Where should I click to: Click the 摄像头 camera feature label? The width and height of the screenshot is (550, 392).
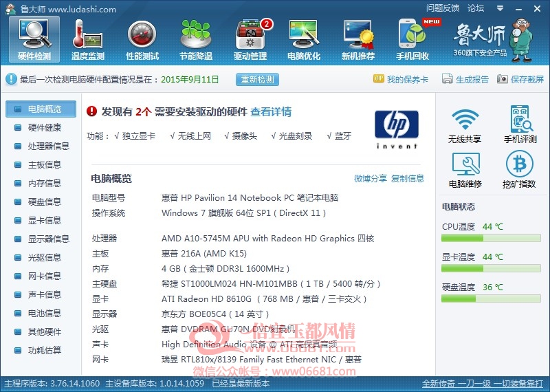tap(245, 136)
